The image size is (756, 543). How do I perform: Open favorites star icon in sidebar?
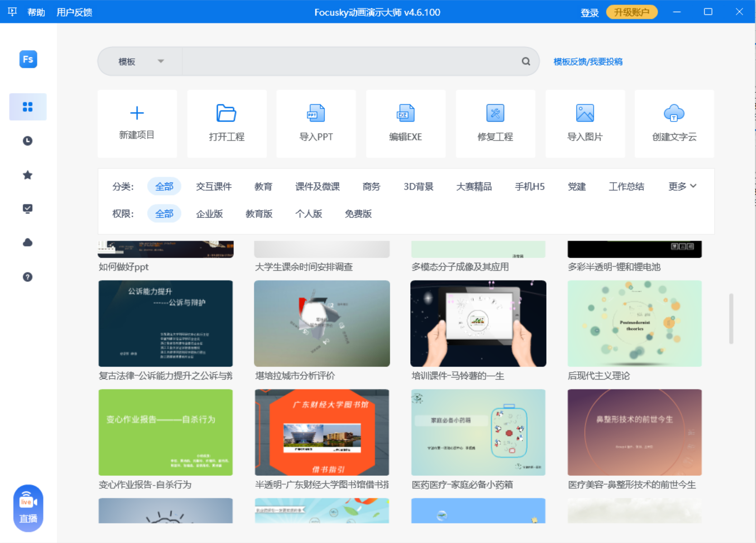[28, 175]
